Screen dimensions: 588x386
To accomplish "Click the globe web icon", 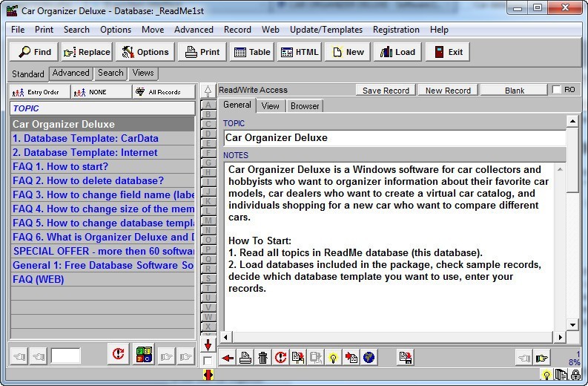I will 369,358.
